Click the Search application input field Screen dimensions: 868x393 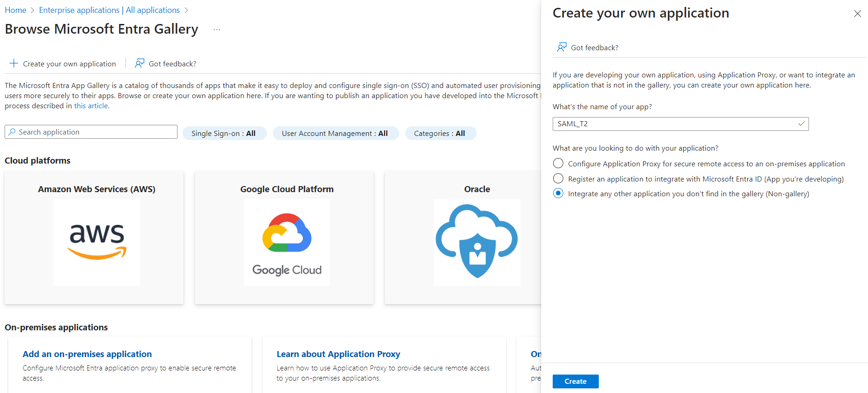91,132
